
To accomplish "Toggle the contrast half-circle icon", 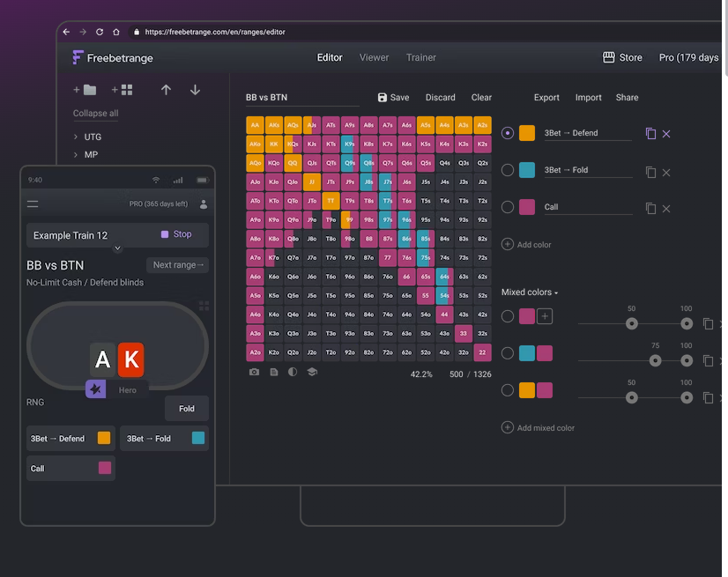I will point(293,372).
